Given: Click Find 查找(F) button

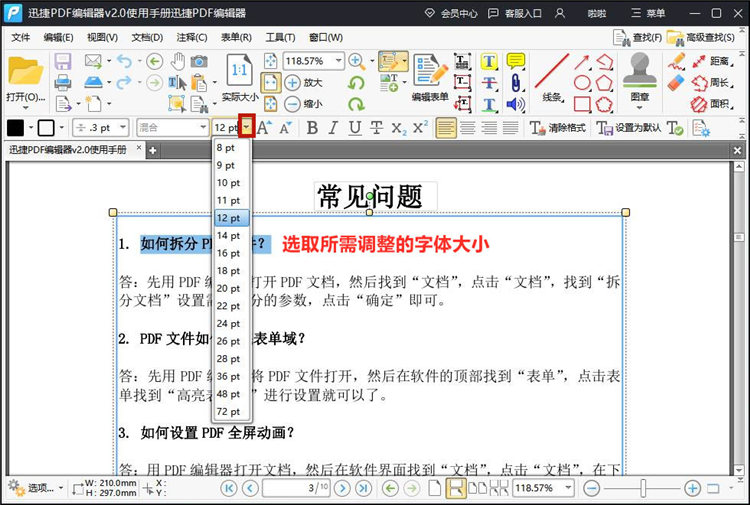Looking at the screenshot, I should tap(638, 37).
